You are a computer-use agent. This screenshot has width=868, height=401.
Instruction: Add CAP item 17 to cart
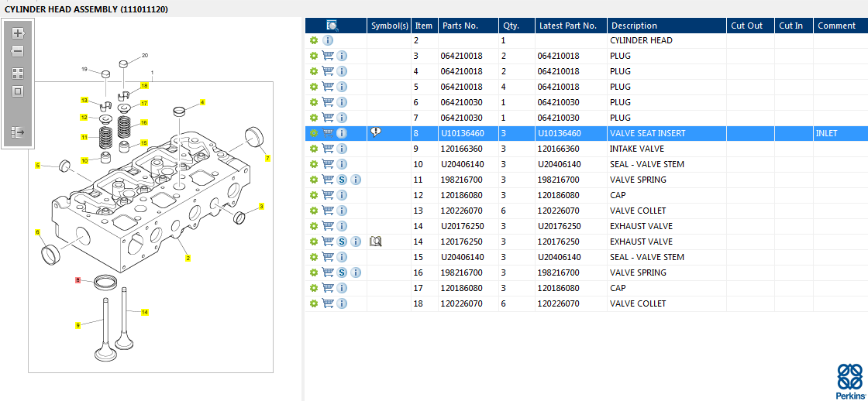tap(328, 288)
